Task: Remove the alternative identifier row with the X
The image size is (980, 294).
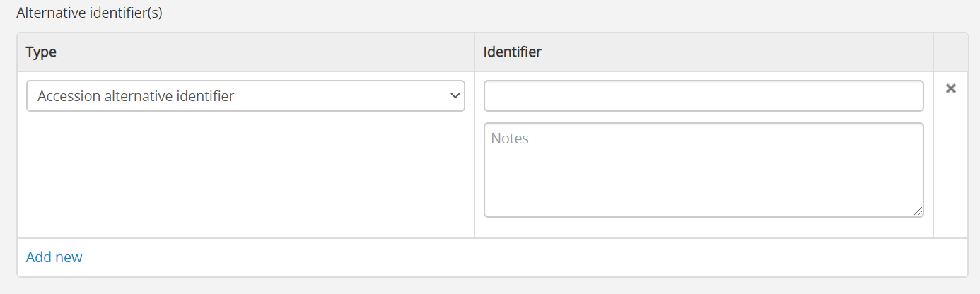Action: (951, 88)
